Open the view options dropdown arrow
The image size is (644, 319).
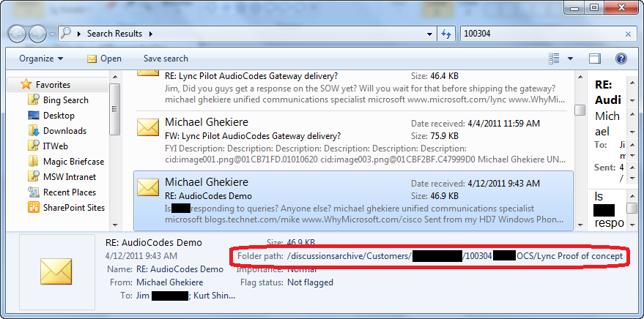(570, 59)
